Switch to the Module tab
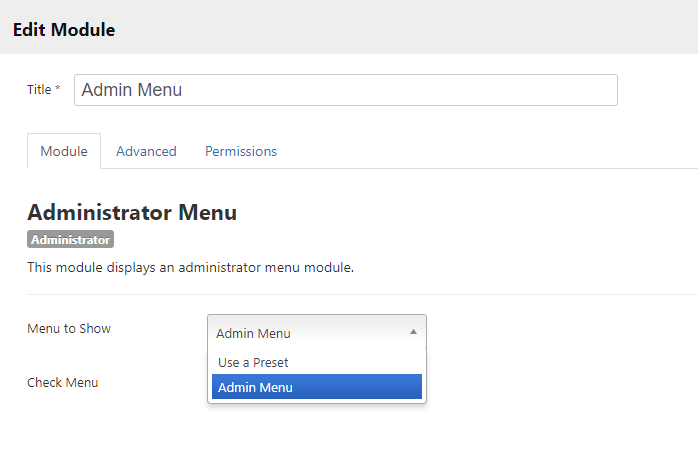 64,152
